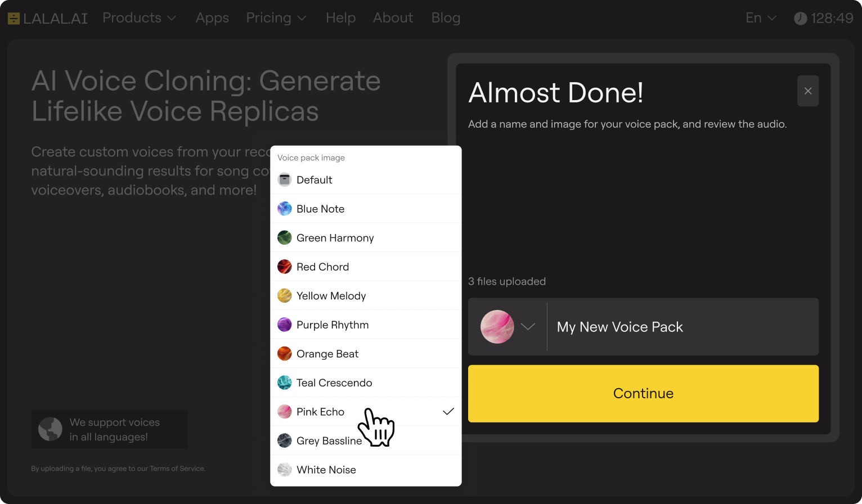The image size is (862, 504).
Task: Select the Blue Note thumbnail icon
Action: point(285,208)
